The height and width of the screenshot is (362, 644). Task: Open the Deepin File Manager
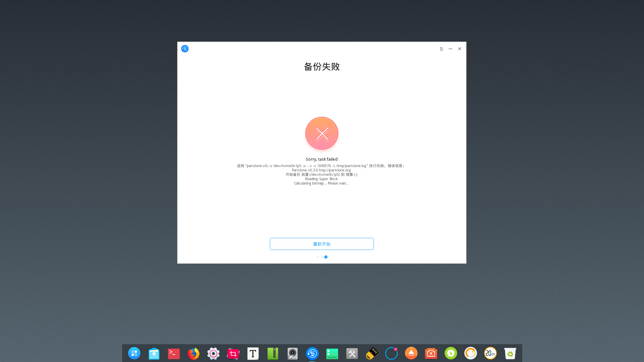point(154,353)
